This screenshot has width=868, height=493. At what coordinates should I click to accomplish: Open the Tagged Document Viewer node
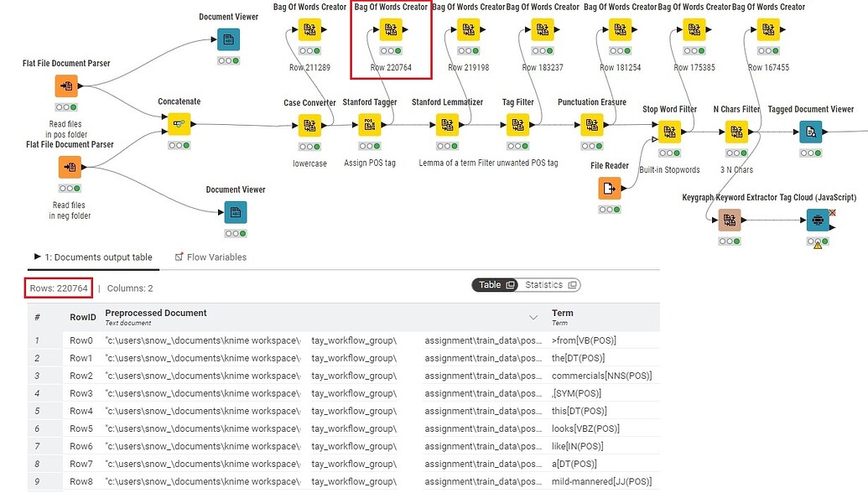[x=810, y=130]
